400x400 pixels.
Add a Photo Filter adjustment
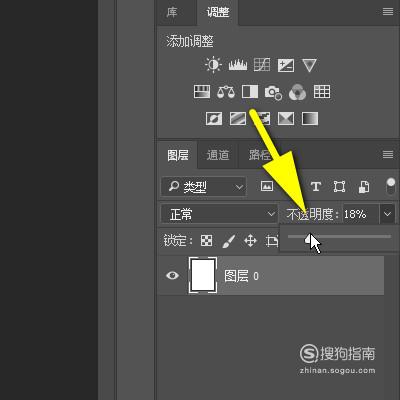point(273,92)
